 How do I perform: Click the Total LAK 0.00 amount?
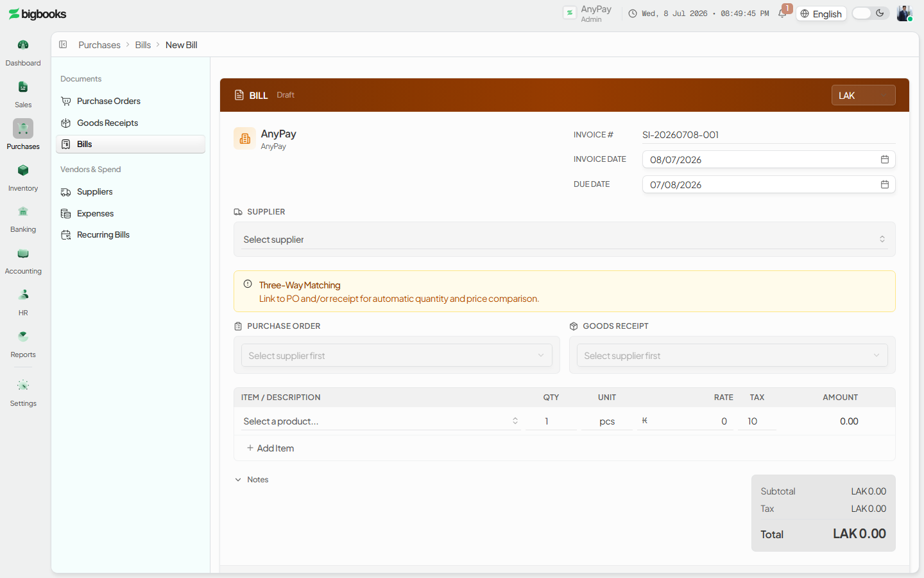[x=859, y=534]
